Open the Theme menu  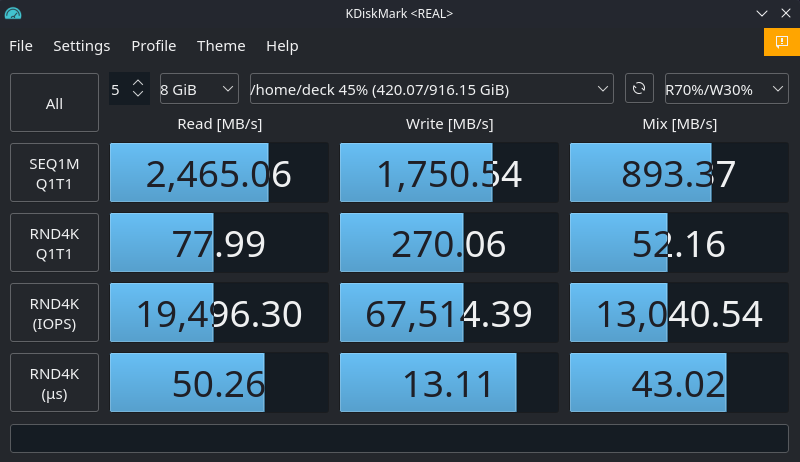221,46
